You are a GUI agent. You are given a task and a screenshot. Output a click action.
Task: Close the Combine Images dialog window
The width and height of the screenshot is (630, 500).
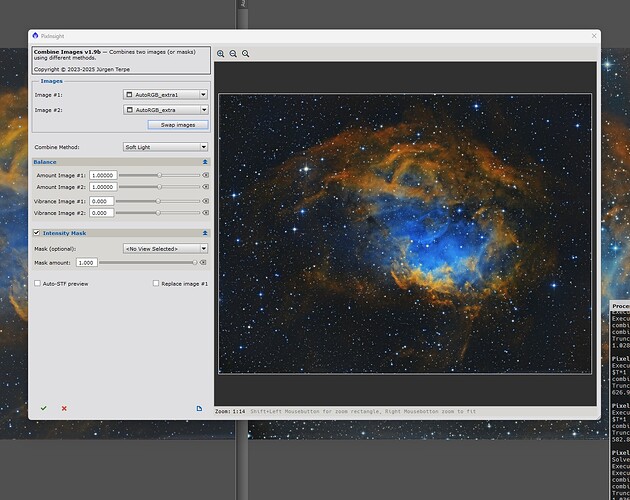pyautogui.click(x=594, y=36)
